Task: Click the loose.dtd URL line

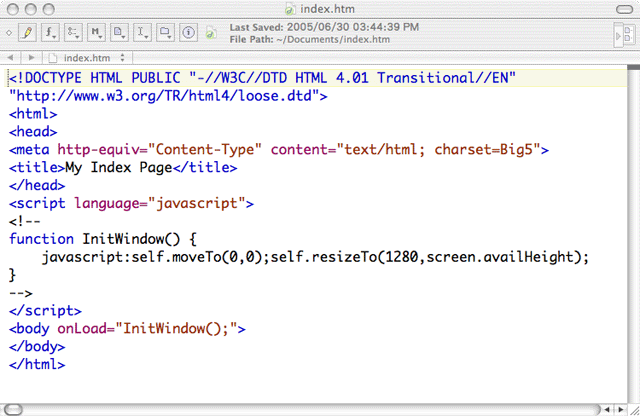Action: coord(168,96)
